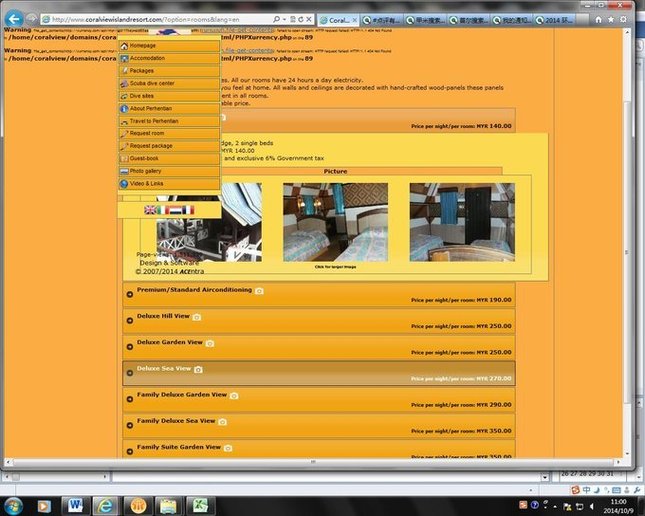Open Video & Links menu entry
The image size is (645, 516).
click(x=169, y=184)
